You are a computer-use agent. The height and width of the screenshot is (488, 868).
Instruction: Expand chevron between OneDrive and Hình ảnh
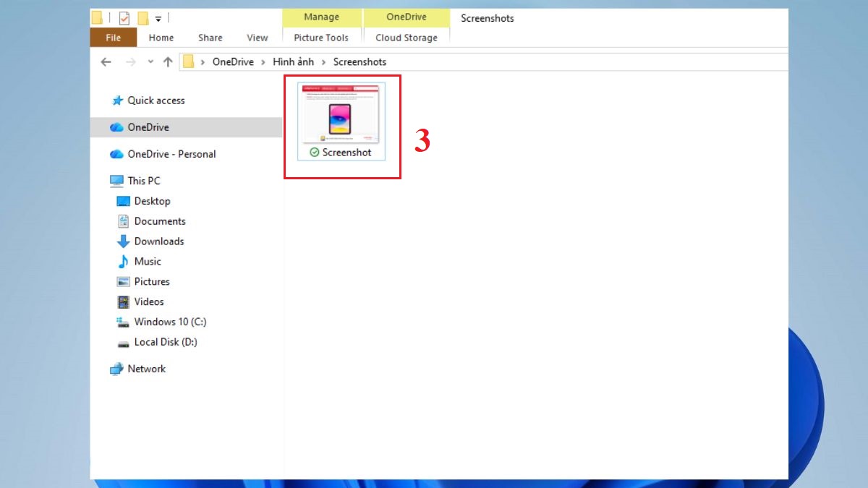(264, 62)
